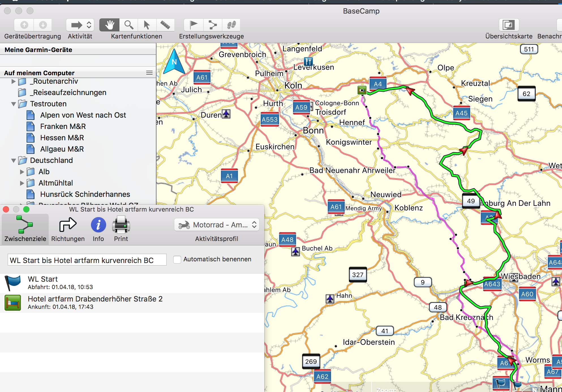Click the Bonn city label on map
562x392 pixels.
click(x=313, y=130)
